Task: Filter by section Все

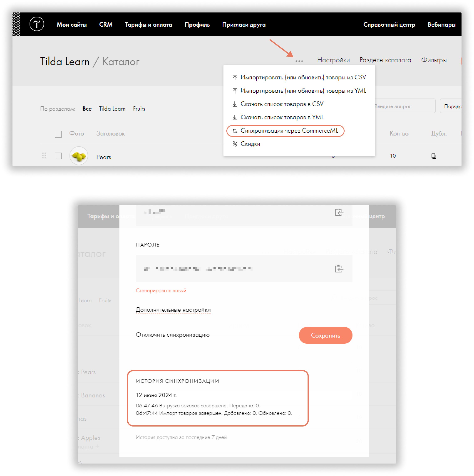Action: pyautogui.click(x=87, y=109)
